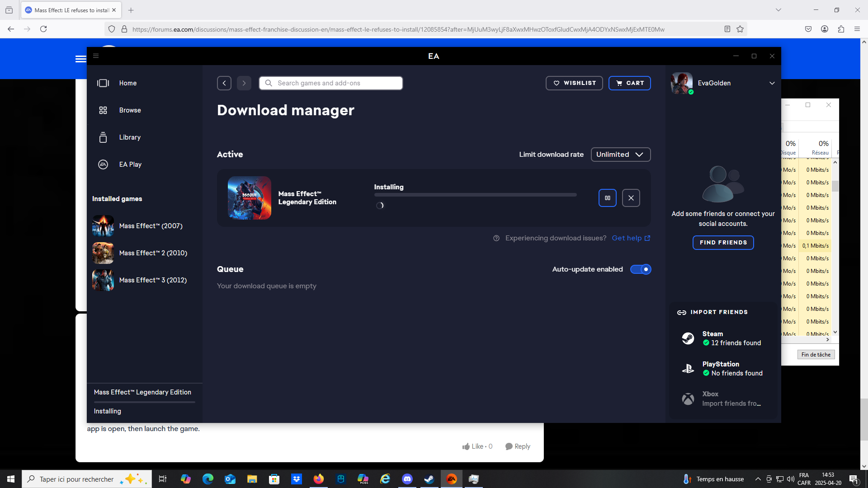Open the Cart
This screenshot has height=488, width=868.
coord(630,83)
